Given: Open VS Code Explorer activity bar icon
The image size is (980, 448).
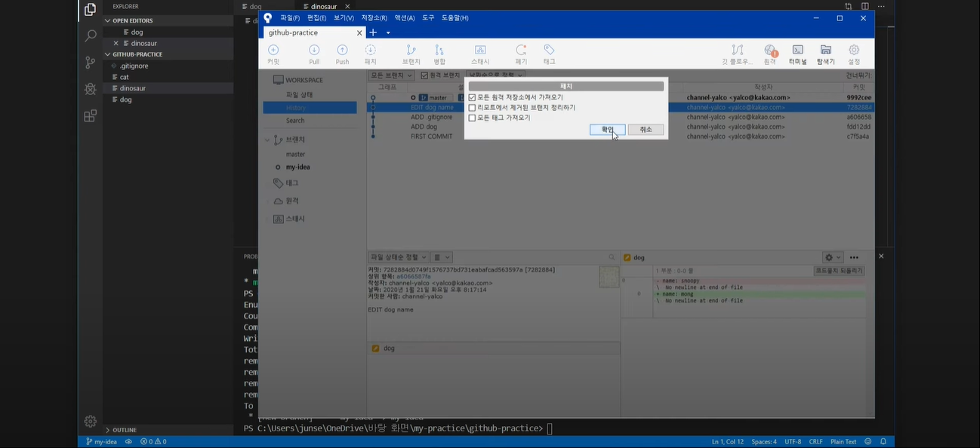Looking at the screenshot, I should (x=90, y=10).
